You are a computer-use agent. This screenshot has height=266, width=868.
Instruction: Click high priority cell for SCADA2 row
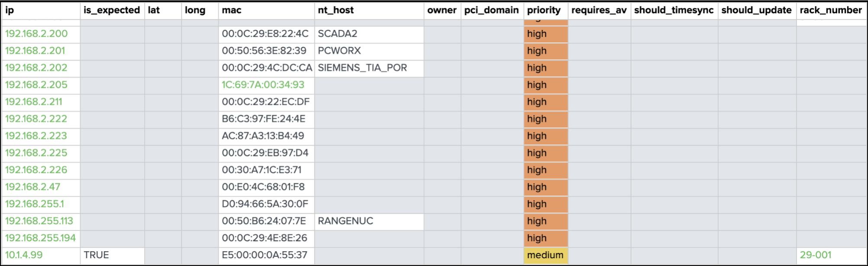(545, 34)
